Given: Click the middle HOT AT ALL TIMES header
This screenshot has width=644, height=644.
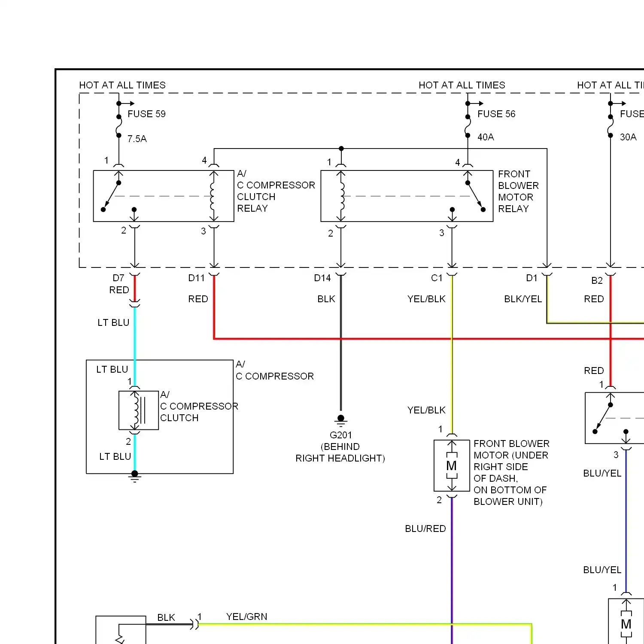Looking at the screenshot, I should 462,85.
